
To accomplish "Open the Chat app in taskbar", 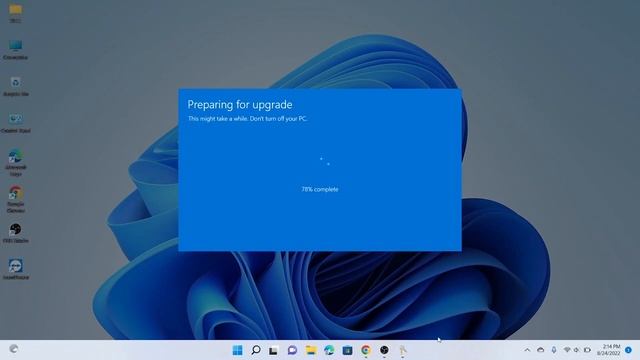I will point(292,350).
